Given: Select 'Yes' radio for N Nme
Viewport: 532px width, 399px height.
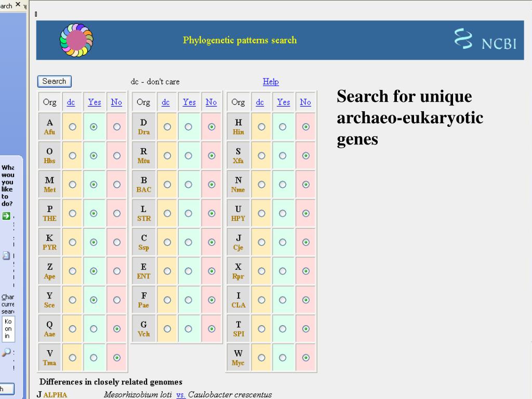Looking at the screenshot, I should pos(282,184).
